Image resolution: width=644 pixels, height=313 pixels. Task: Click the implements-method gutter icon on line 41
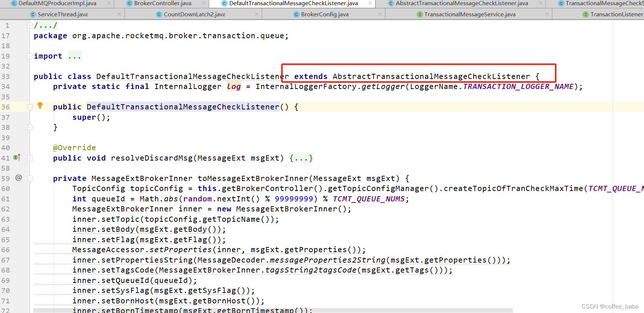tap(17, 157)
